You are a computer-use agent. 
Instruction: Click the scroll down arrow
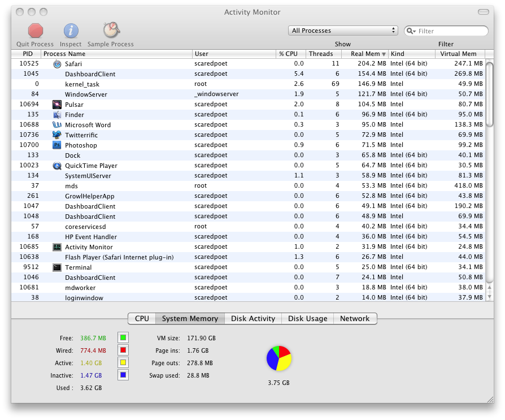tap(490, 297)
